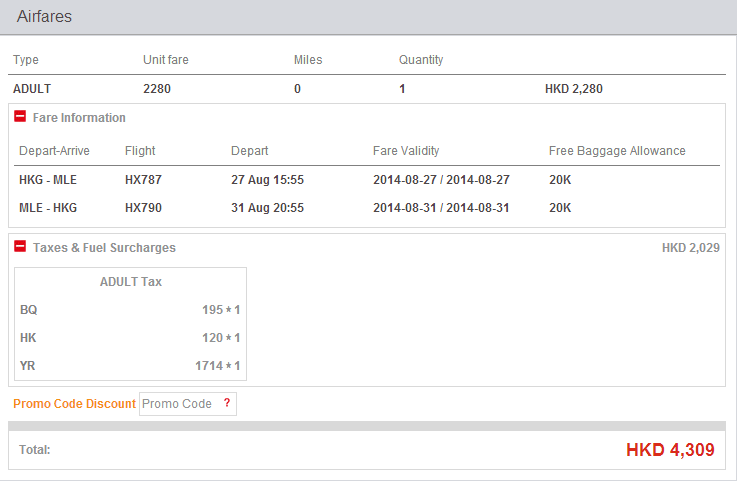Click the HKG - MLE route row
Screen dimensions: 737x481
coord(48,180)
